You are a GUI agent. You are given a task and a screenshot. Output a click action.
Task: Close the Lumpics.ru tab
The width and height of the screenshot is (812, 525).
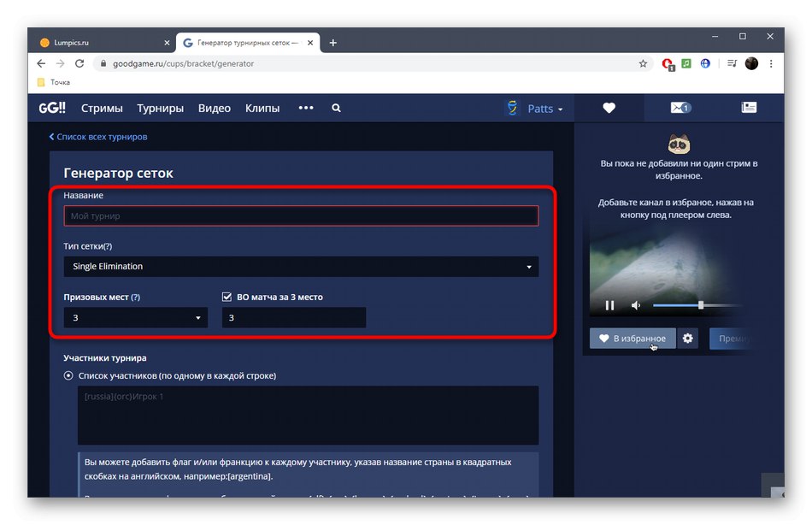tap(167, 43)
